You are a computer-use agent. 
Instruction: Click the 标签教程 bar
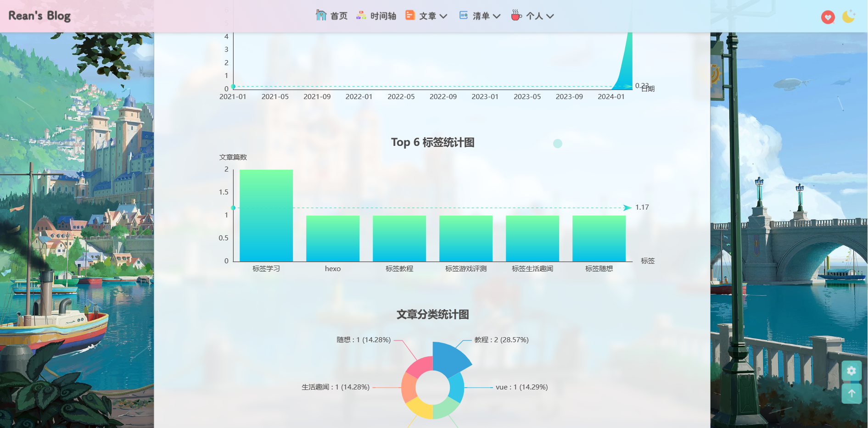tap(399, 239)
